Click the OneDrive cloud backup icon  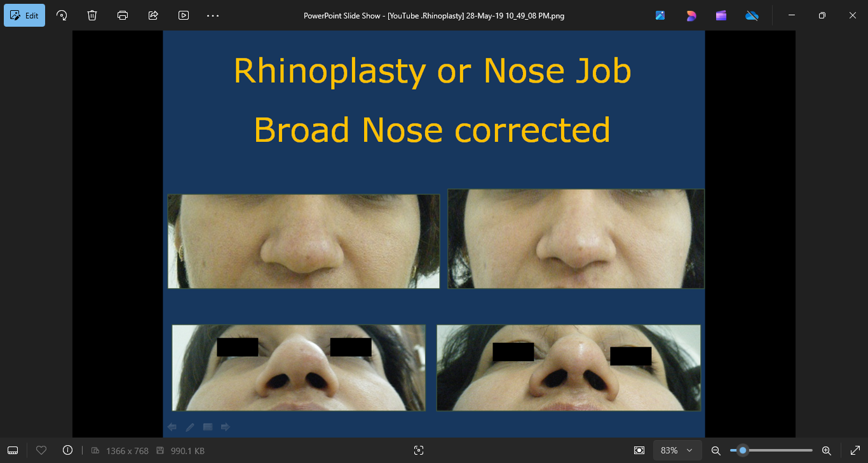[x=752, y=15]
